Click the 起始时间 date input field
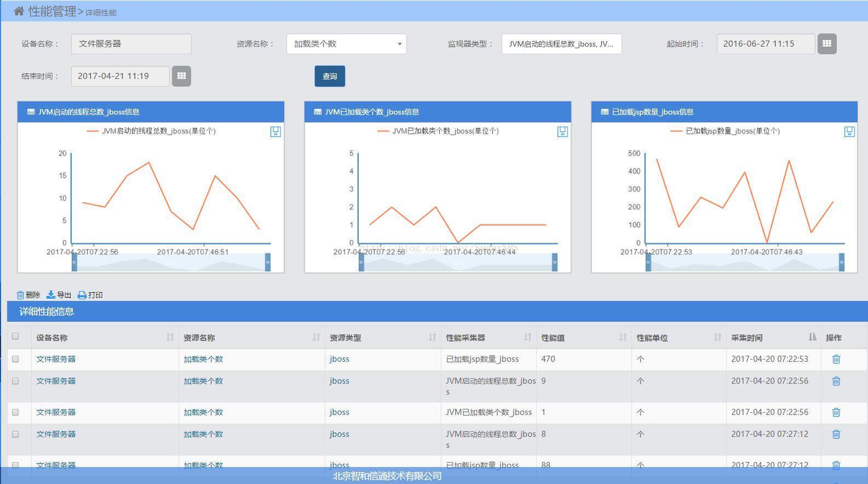868x484 pixels. pyautogui.click(x=766, y=44)
